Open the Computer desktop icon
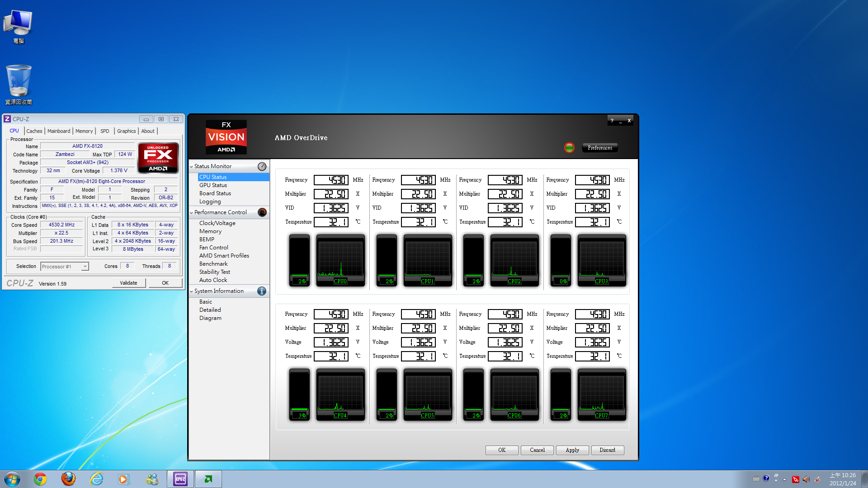The width and height of the screenshot is (868, 488). [19, 26]
